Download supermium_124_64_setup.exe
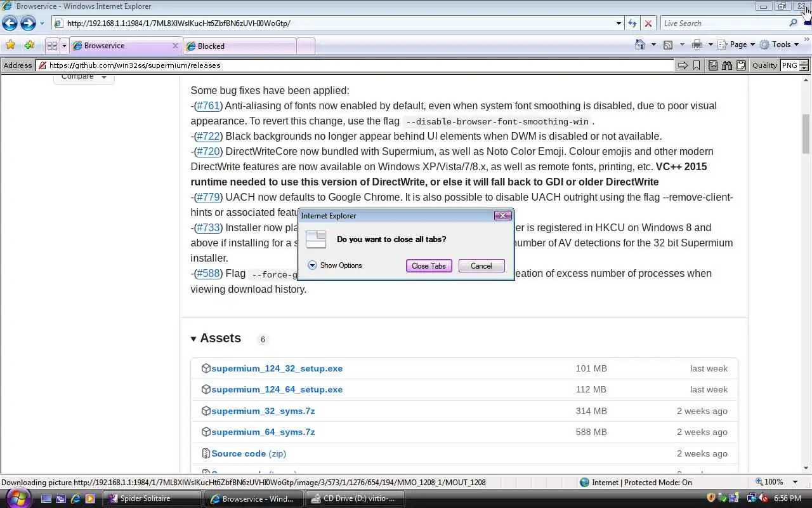The width and height of the screenshot is (812, 508). click(x=277, y=389)
